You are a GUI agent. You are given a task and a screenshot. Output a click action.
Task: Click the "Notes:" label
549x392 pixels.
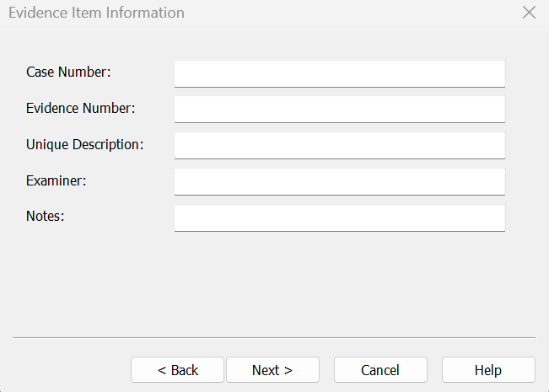(x=46, y=217)
